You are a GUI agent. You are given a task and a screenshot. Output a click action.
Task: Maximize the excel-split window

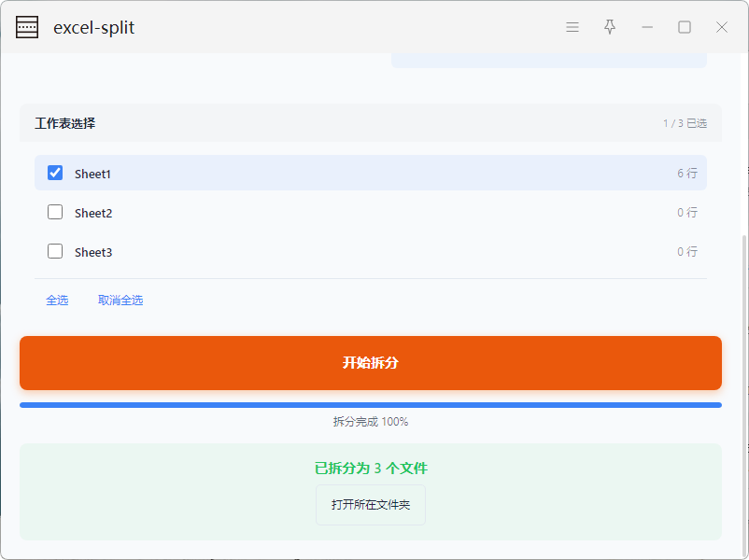tap(685, 27)
